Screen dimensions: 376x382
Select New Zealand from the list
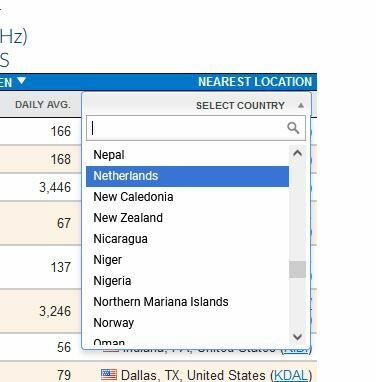pos(187,218)
